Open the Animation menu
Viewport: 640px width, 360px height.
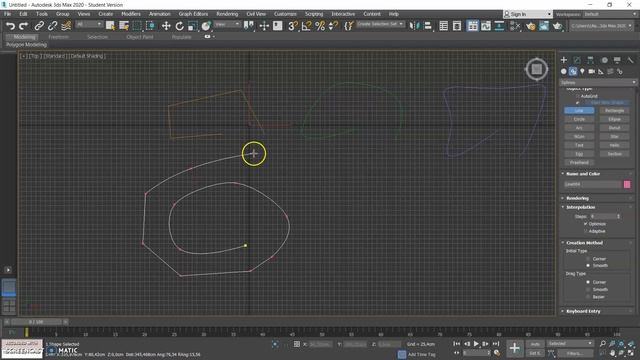(160, 14)
